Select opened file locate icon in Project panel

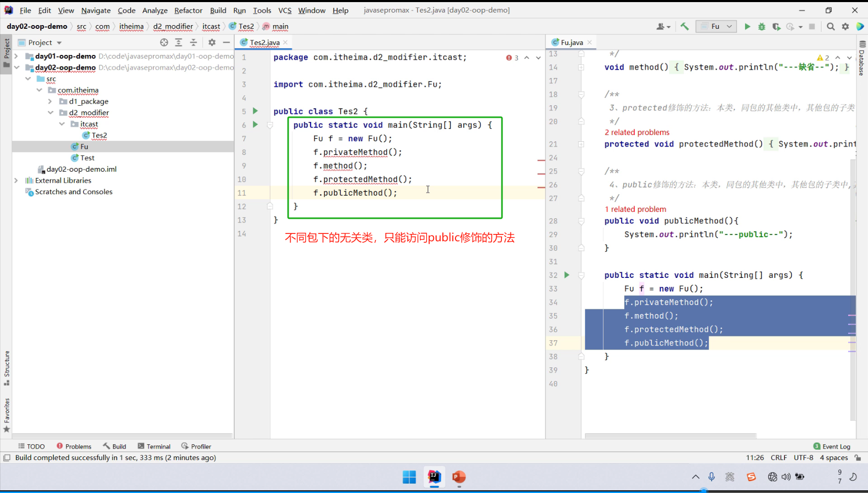(x=164, y=42)
